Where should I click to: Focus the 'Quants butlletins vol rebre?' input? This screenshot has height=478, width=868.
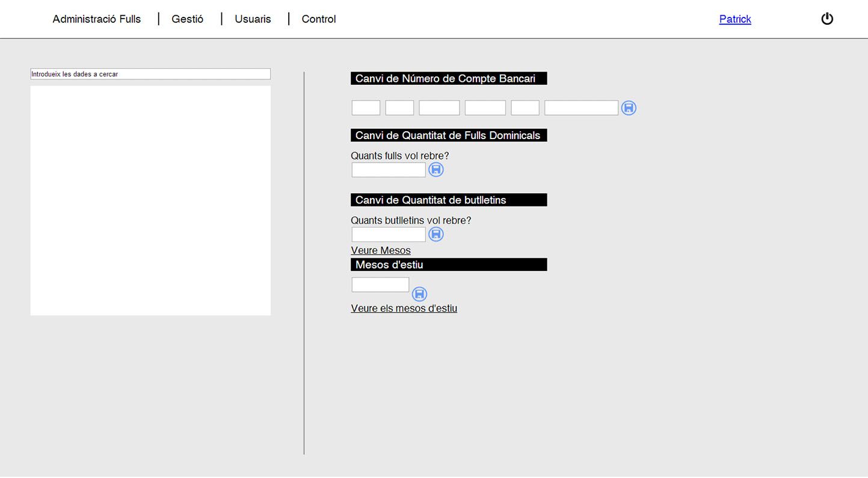(x=389, y=234)
